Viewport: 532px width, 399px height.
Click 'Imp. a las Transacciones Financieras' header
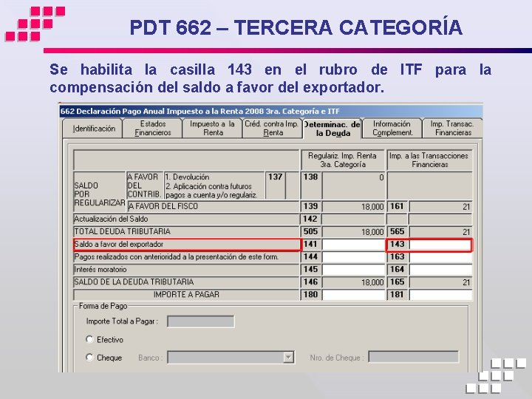(x=429, y=160)
